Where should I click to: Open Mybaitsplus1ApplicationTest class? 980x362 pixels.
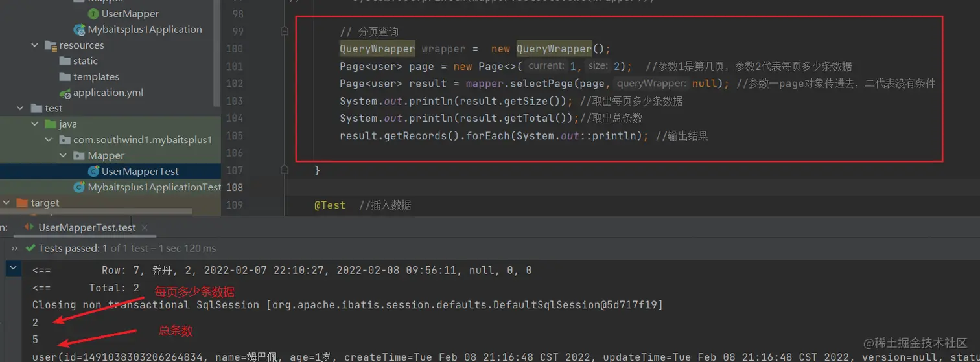pyautogui.click(x=154, y=187)
